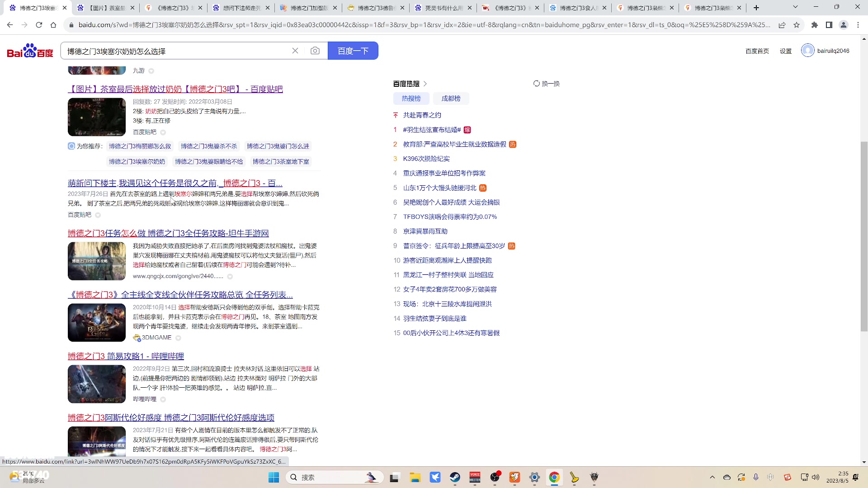Open the Windows Start menu

274,477
